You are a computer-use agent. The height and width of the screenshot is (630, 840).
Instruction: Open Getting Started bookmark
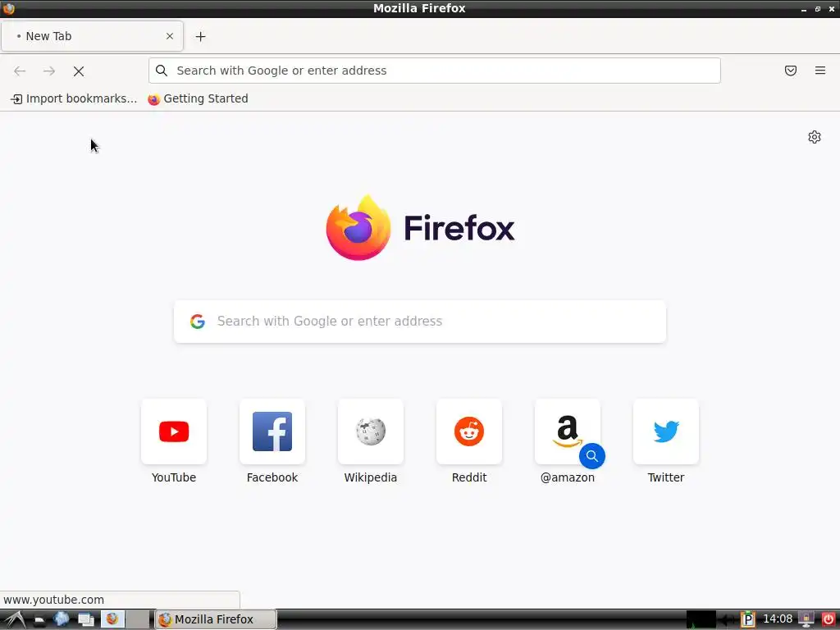tap(199, 98)
